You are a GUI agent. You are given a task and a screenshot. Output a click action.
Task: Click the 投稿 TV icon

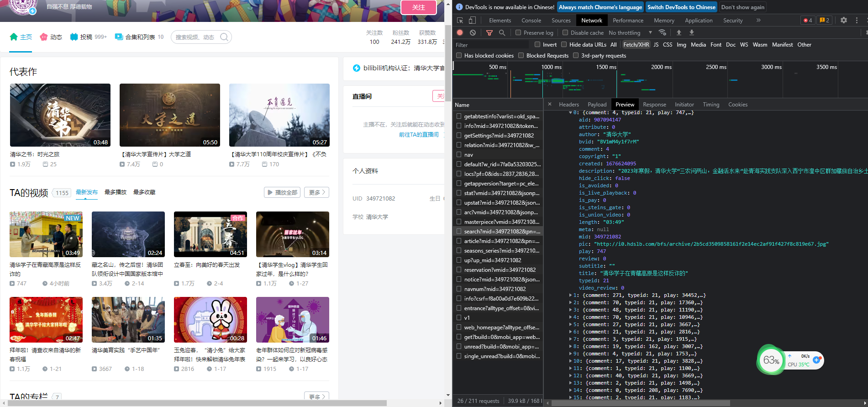74,37
